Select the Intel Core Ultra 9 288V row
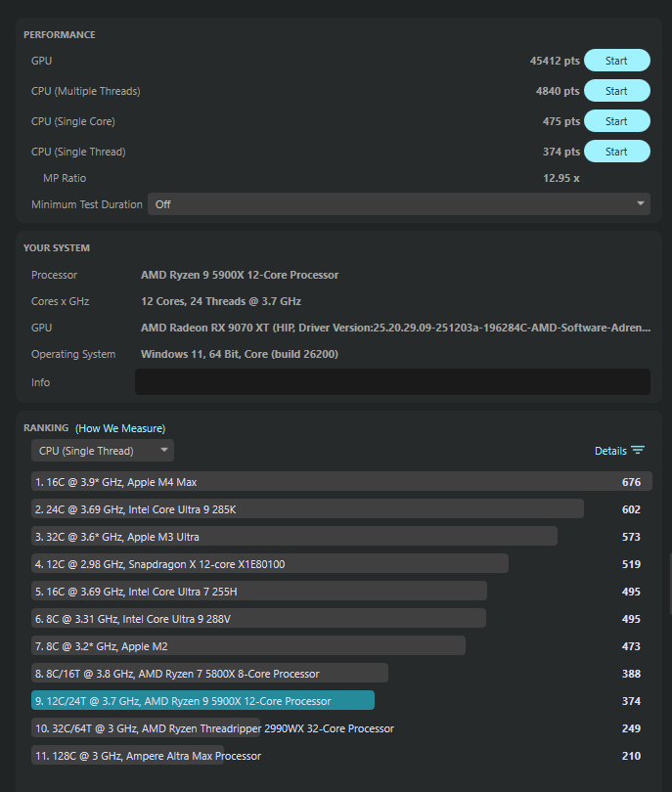Viewport: 672px width, 792px height. click(x=258, y=618)
